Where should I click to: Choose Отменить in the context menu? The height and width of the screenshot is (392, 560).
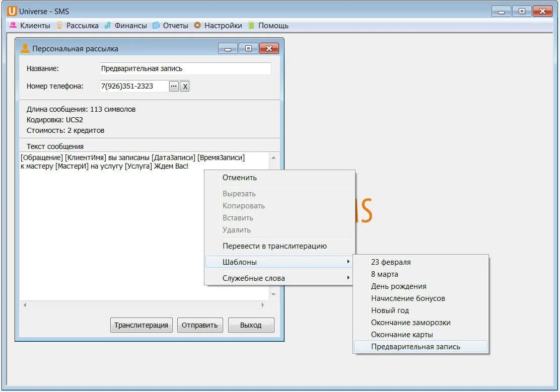(280, 178)
